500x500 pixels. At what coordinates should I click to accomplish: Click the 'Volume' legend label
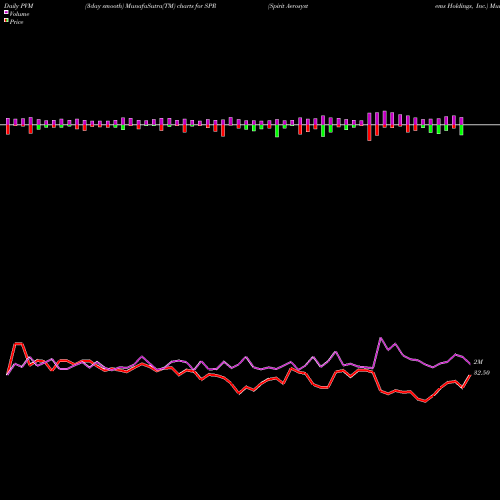coord(19,14)
